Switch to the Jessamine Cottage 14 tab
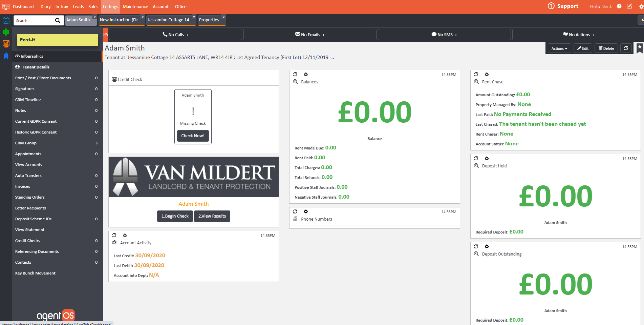 [x=168, y=20]
